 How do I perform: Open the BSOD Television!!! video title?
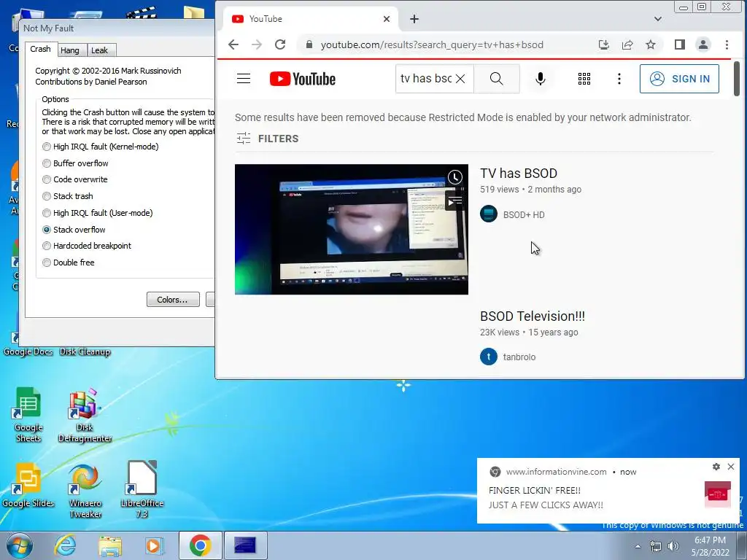[x=532, y=316]
